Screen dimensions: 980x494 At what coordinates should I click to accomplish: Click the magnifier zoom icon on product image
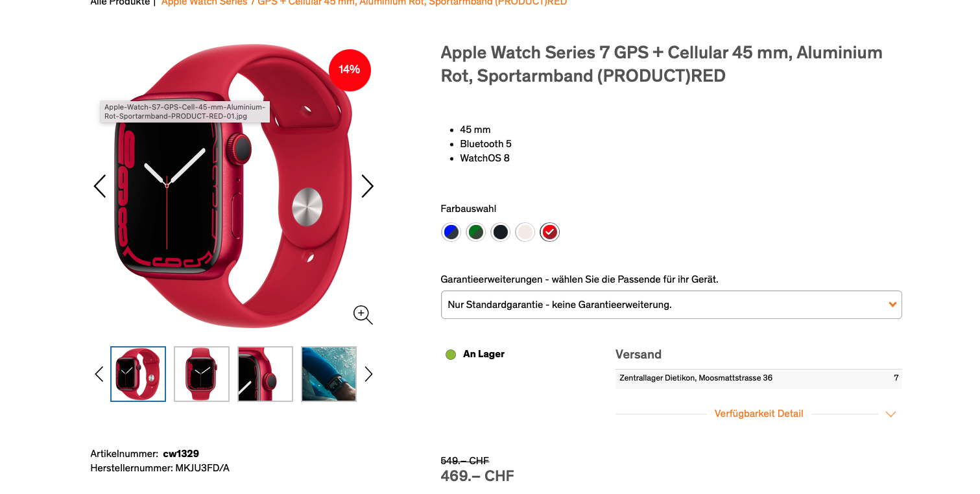tap(363, 315)
